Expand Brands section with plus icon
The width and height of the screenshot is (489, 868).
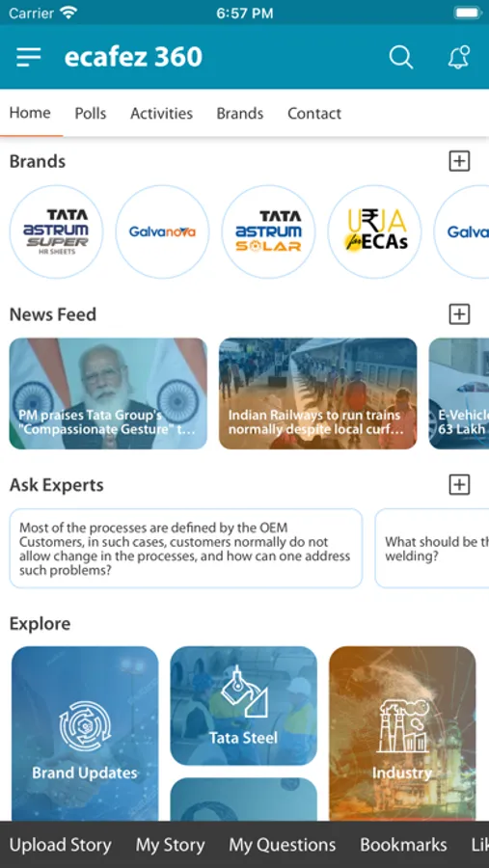458,161
